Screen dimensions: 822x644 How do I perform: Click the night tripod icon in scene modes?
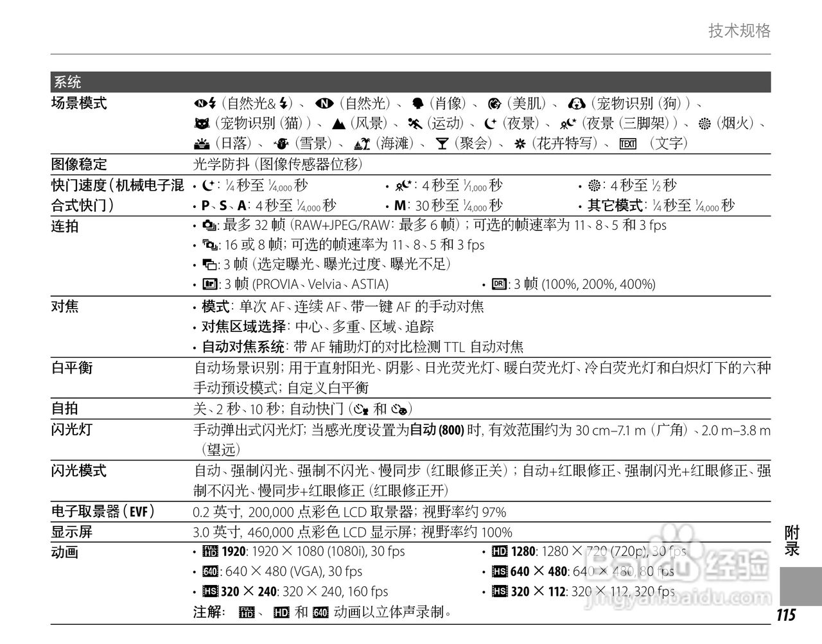coord(568,123)
